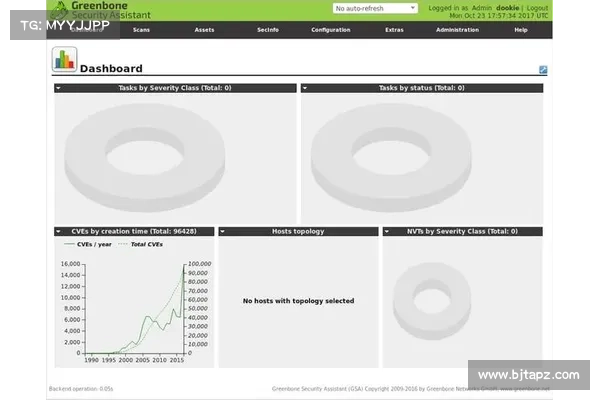The width and height of the screenshot is (600, 400).
Task: Click the NVTs by Severity Class donut chart
Action: point(432,301)
